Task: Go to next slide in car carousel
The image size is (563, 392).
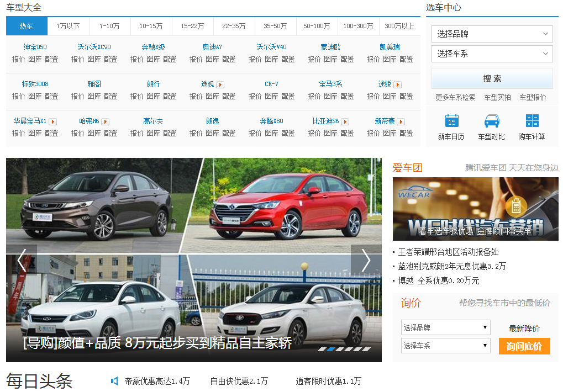Action: coord(366,259)
